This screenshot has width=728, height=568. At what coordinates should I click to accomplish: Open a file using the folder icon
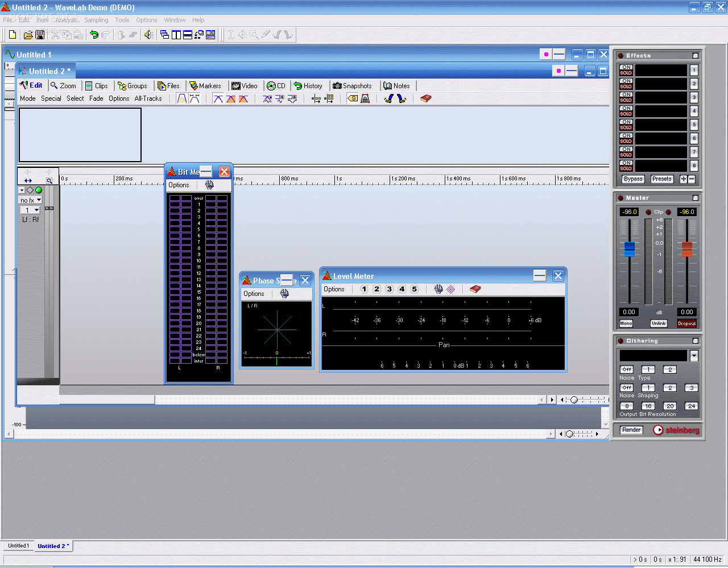point(28,35)
